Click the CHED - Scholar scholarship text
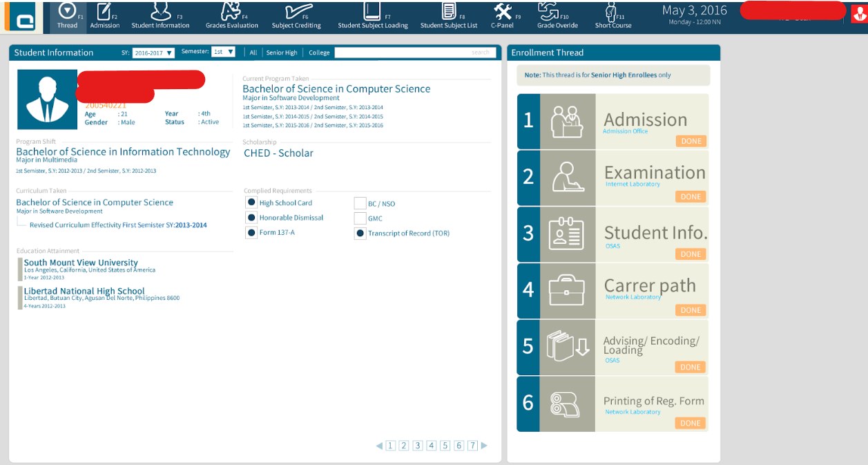The width and height of the screenshot is (868, 465). pos(278,153)
